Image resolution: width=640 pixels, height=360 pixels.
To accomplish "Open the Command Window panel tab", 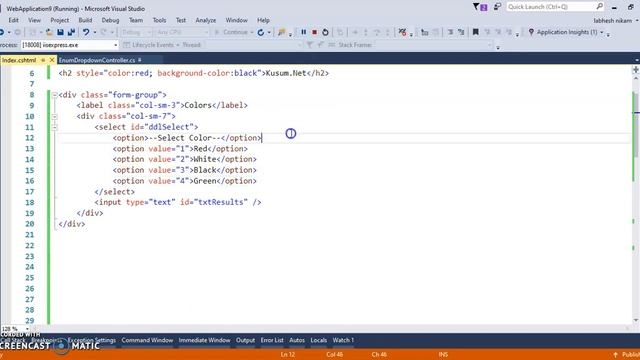I will tap(147, 340).
